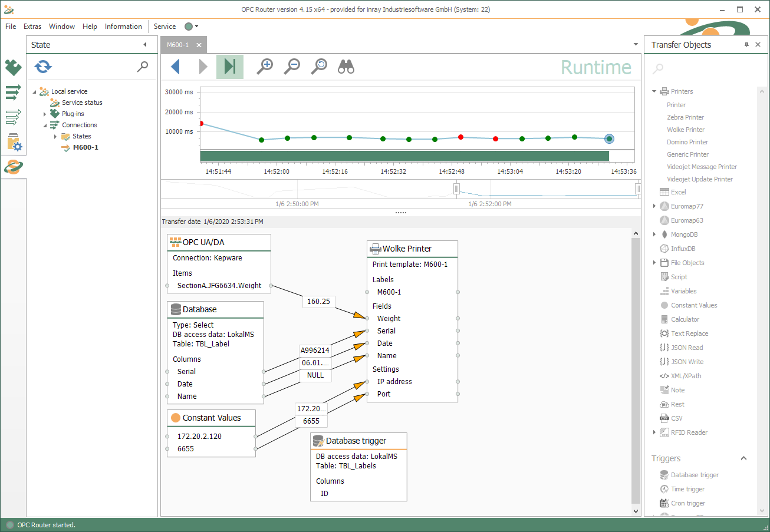The image size is (770, 532).
Task: Click the zoom in magnifier icon
Action: tap(265, 67)
